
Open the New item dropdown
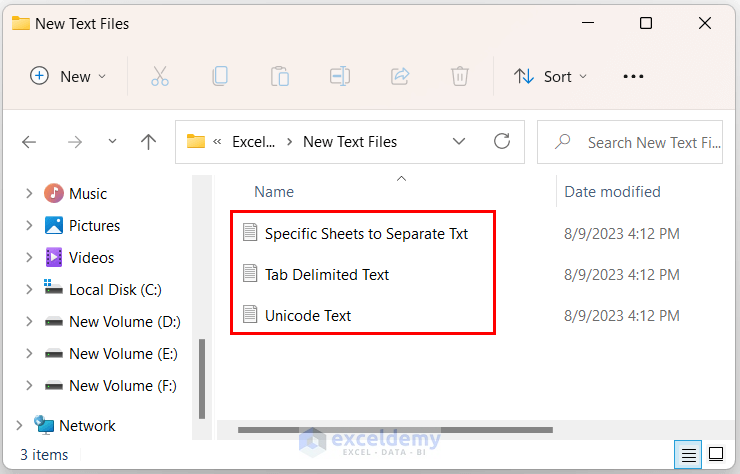68,76
